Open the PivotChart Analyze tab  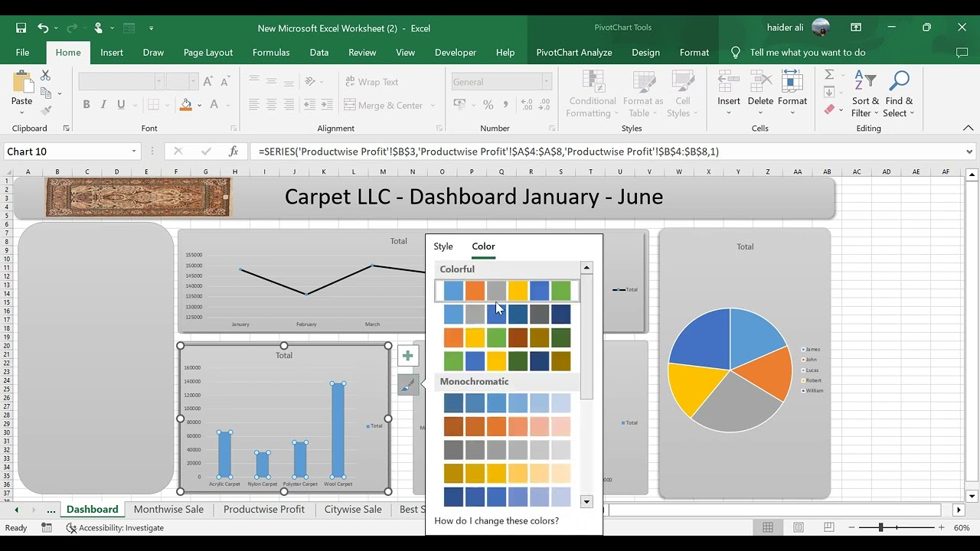pyautogui.click(x=574, y=53)
